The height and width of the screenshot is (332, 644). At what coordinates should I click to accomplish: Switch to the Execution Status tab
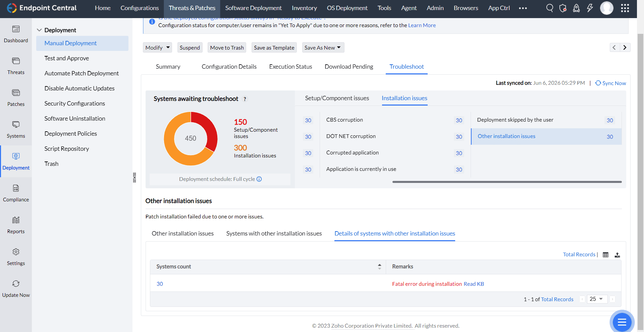point(290,67)
